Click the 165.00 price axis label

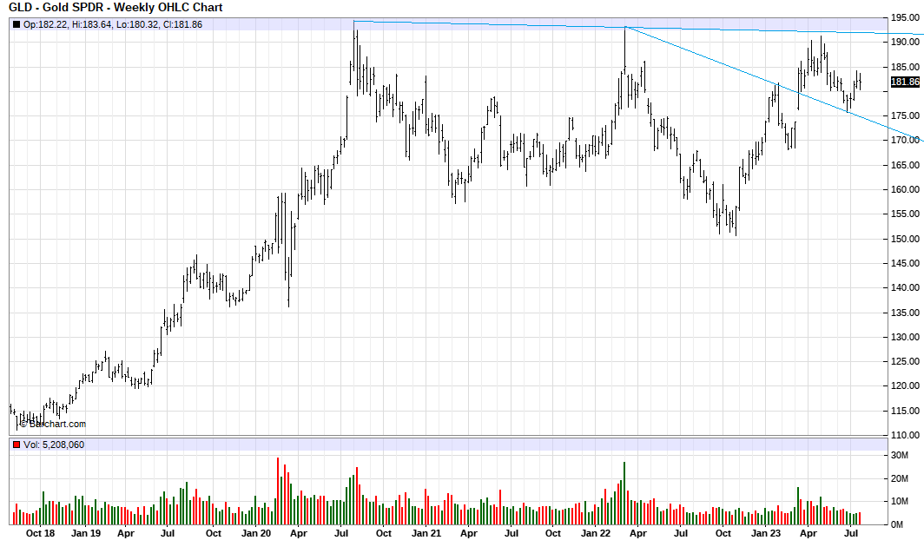pyautogui.click(x=905, y=165)
